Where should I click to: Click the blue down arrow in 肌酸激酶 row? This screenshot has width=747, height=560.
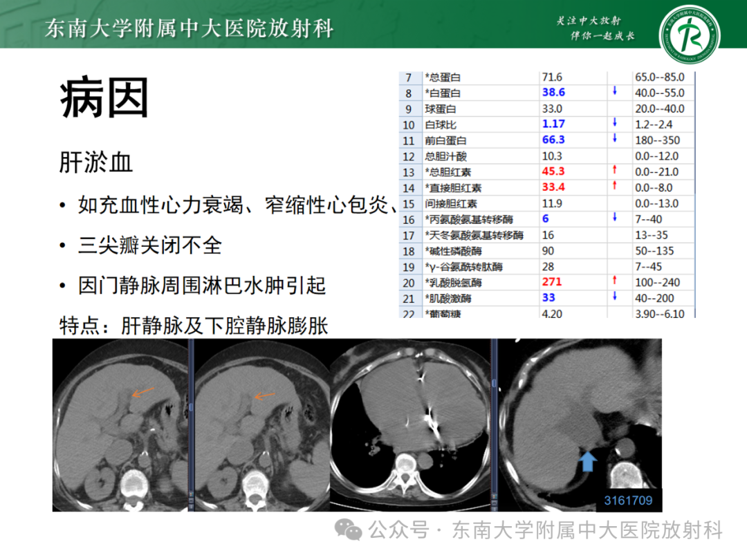[x=615, y=296]
